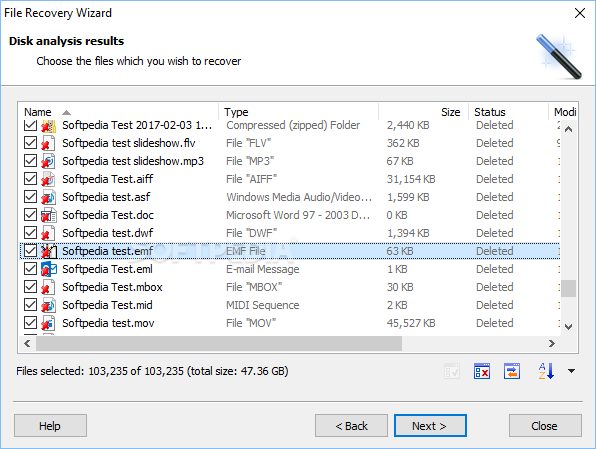Click the invert selection icon

pyautogui.click(x=512, y=371)
